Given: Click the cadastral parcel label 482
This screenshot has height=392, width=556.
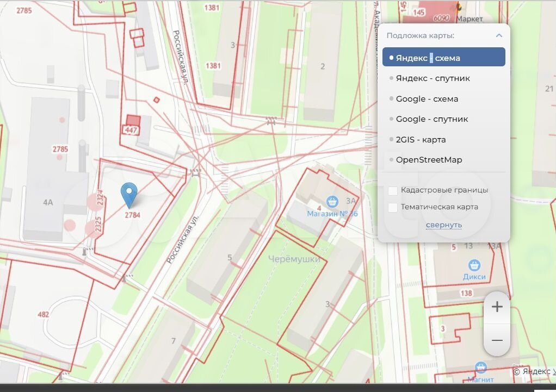Looking at the screenshot, I should 44,314.
